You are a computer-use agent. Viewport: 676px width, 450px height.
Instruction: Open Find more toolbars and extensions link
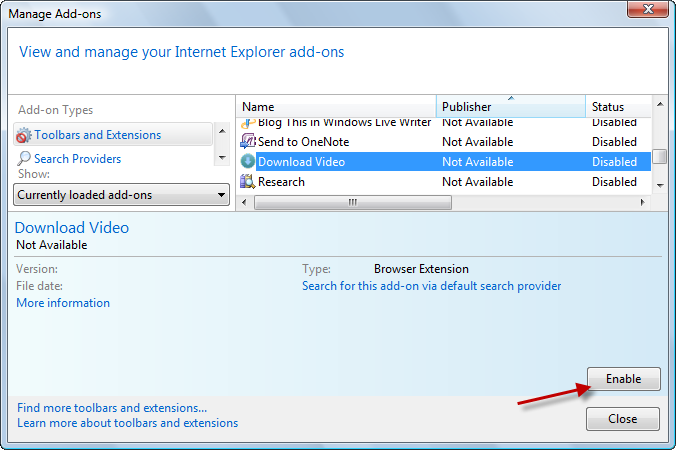tap(112, 408)
